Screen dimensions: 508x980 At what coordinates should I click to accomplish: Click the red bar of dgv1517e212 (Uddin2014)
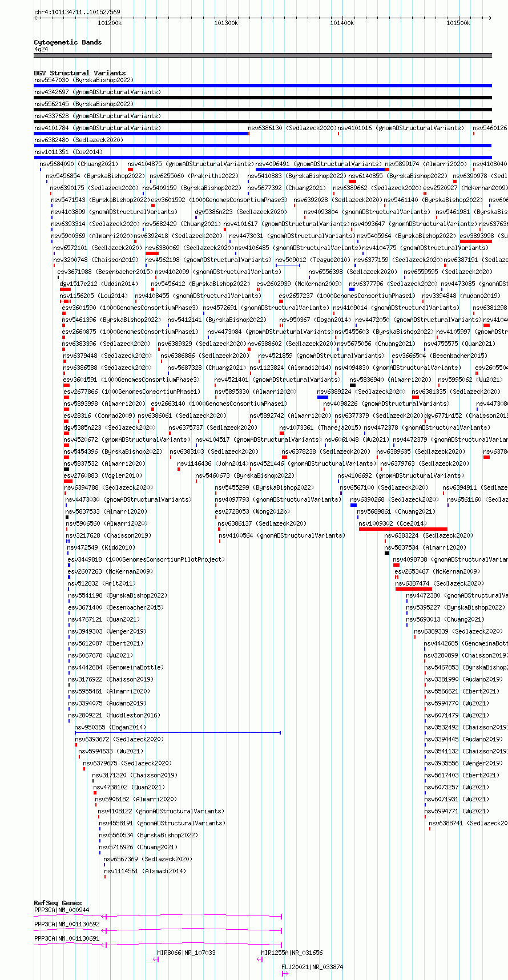pyautogui.click(x=65, y=289)
